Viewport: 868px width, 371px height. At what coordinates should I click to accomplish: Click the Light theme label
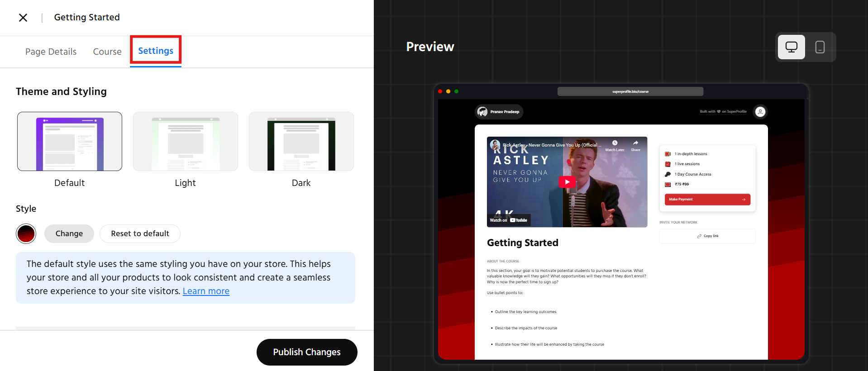click(186, 183)
